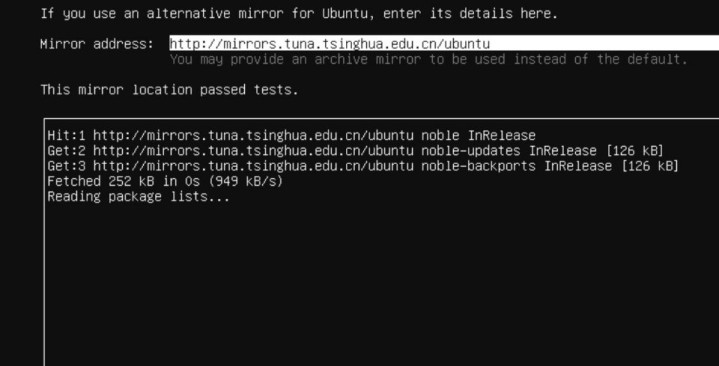Click 'InRelease' on the Hit:1 line
The width and height of the screenshot is (719, 366).
(x=502, y=135)
